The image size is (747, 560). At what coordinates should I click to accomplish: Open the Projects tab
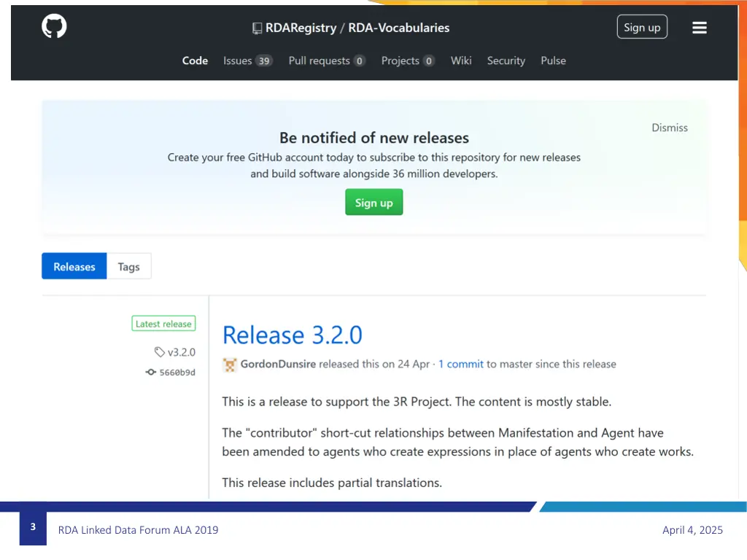(x=407, y=61)
